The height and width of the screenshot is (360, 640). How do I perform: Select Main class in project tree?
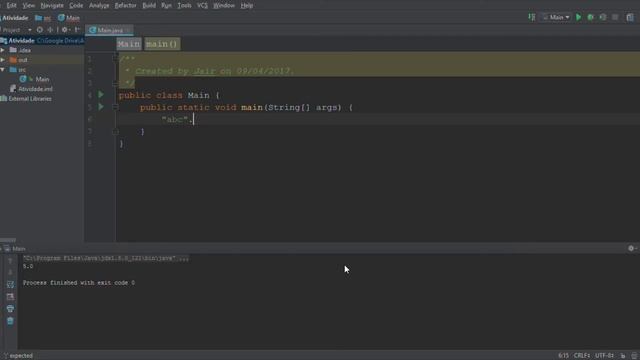34,79
